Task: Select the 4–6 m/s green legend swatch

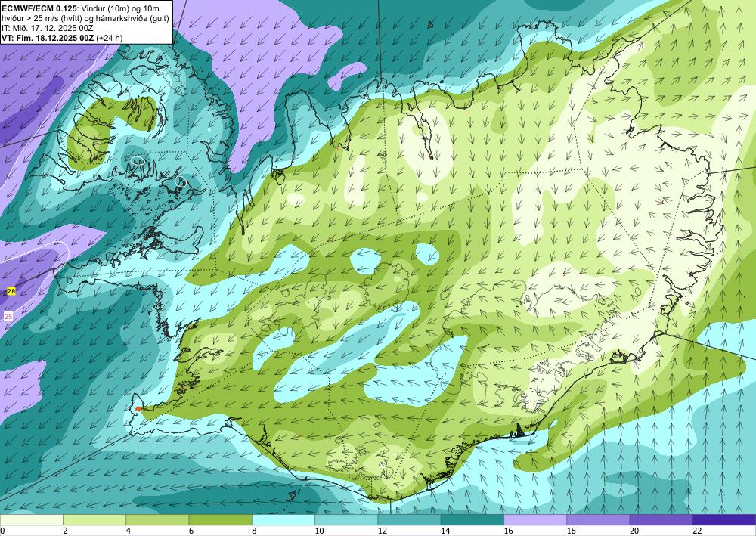Action: click(157, 519)
